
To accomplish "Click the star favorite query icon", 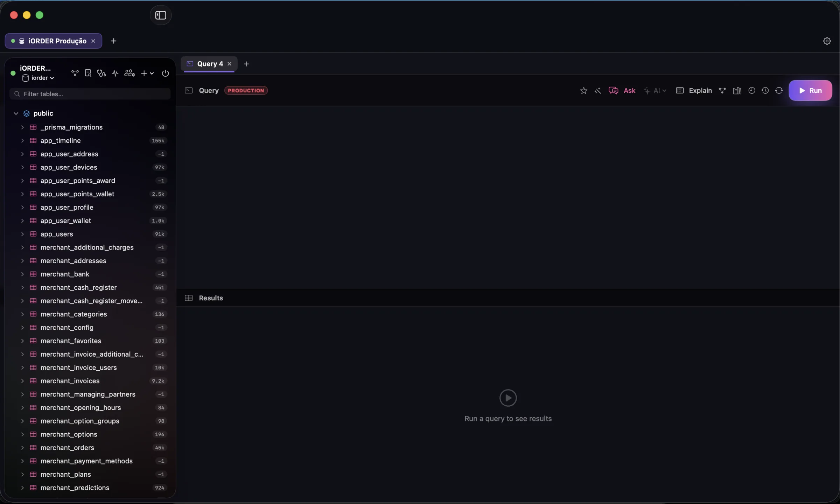I will 583,91.
